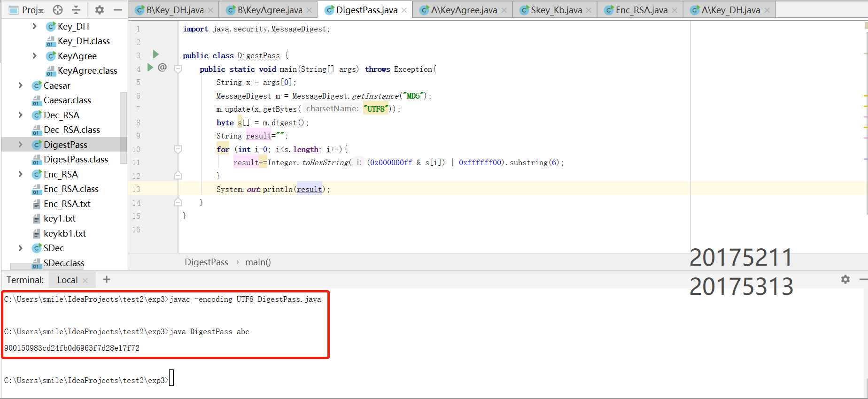Expand the KeyAgree tree node
Image resolution: width=868 pixels, height=399 pixels.
point(34,56)
